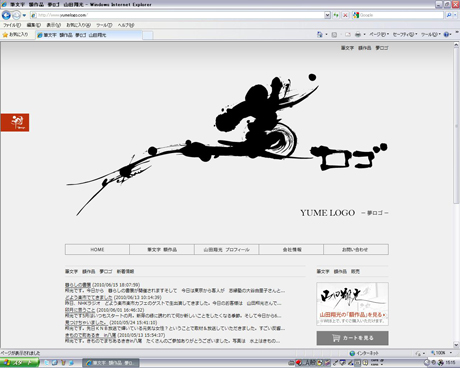Screen dimensions: 460x368
Task: Click the お問い合わせ navigation button
Action: coord(356,249)
